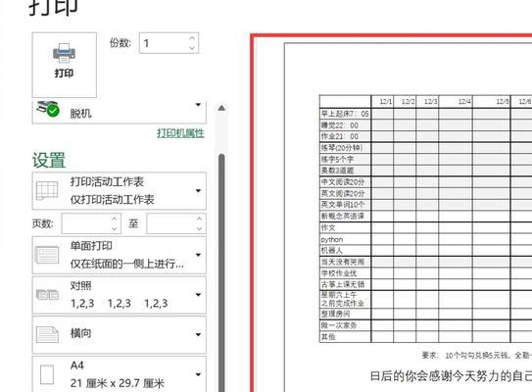Screen dimensions: 532x392
Task: Click the settings scrollbar up arrow
Action: pos(221,108)
